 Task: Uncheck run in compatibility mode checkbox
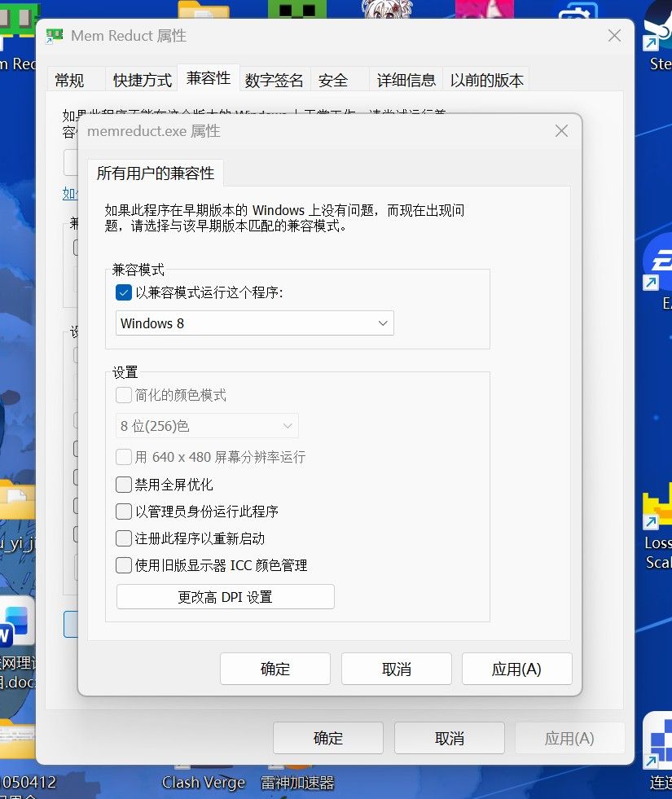click(x=124, y=292)
